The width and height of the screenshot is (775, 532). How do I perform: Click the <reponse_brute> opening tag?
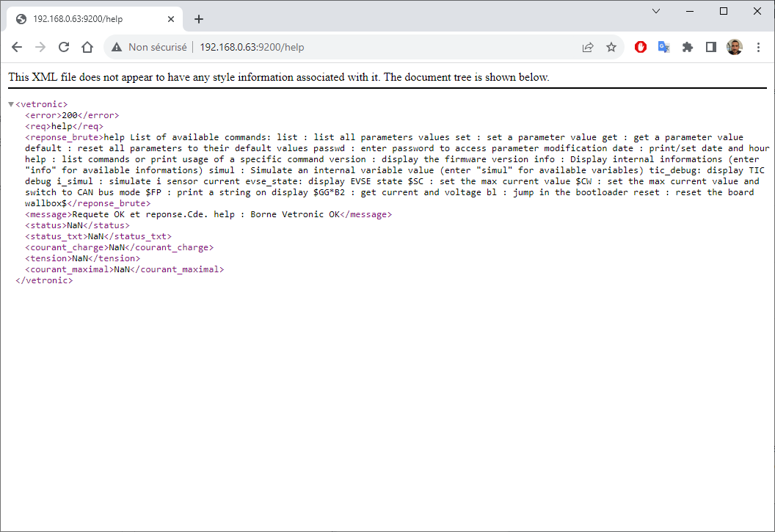tap(65, 137)
